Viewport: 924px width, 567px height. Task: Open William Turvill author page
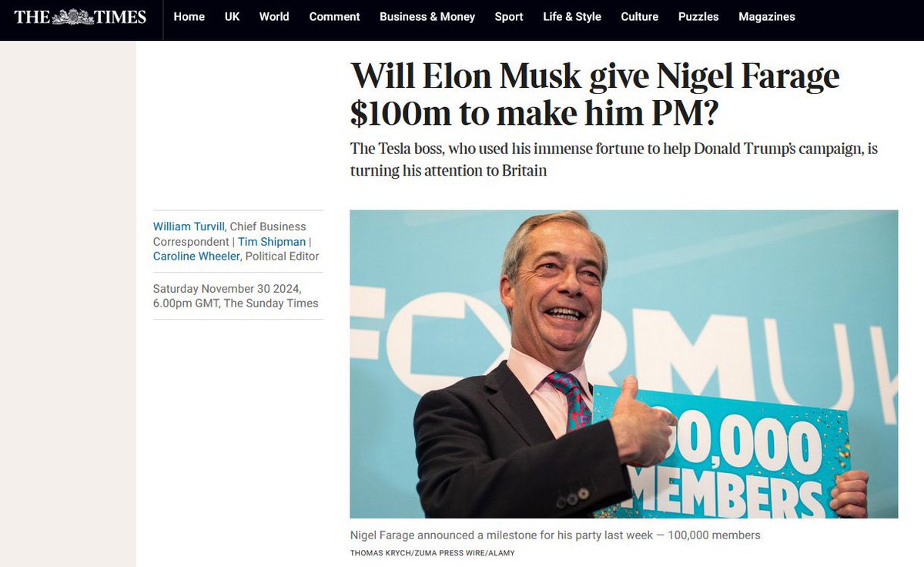click(189, 226)
